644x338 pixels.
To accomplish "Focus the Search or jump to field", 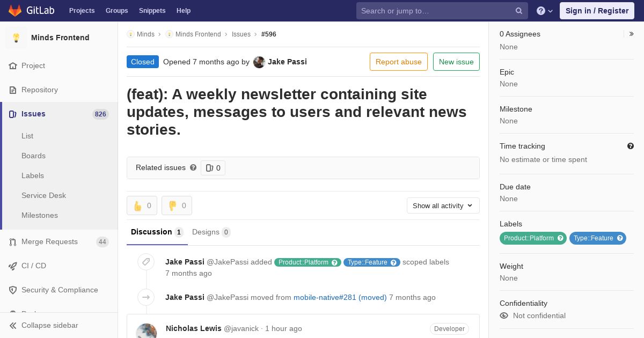I will pyautogui.click(x=442, y=11).
